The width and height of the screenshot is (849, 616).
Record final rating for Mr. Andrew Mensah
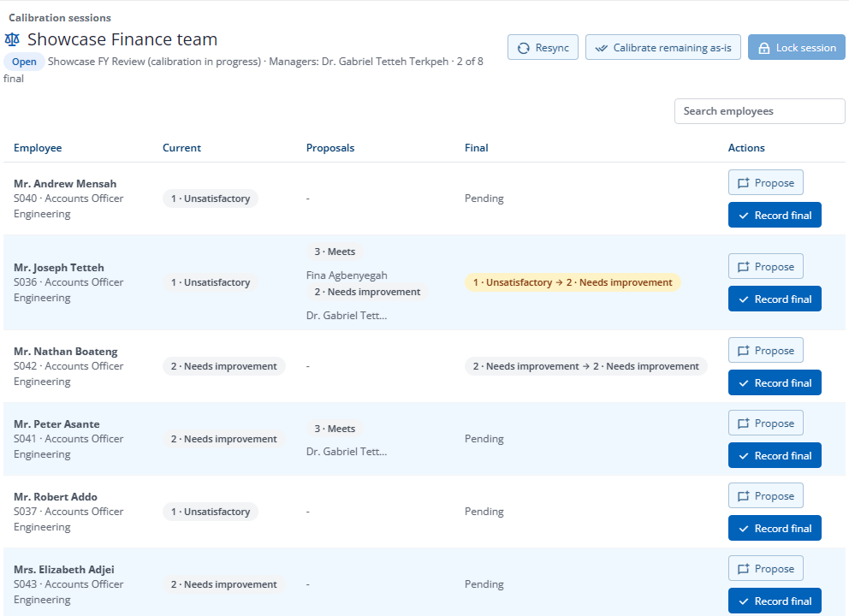coord(775,216)
